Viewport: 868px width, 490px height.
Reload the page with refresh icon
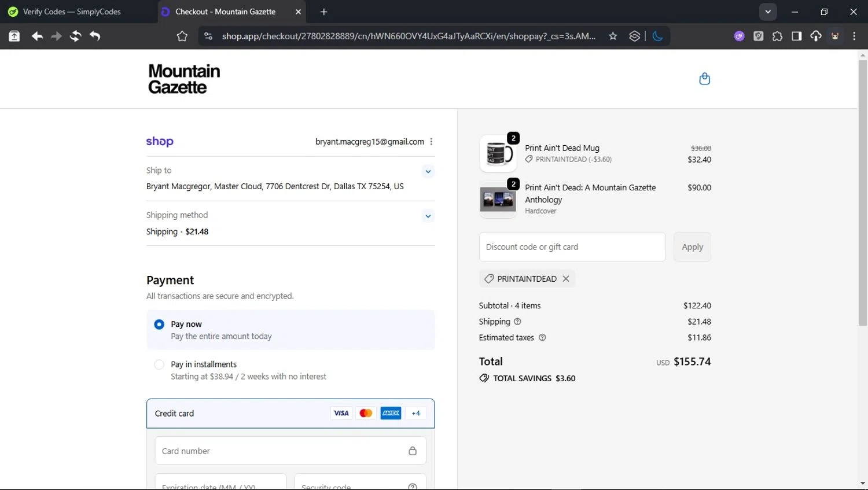[75, 36]
